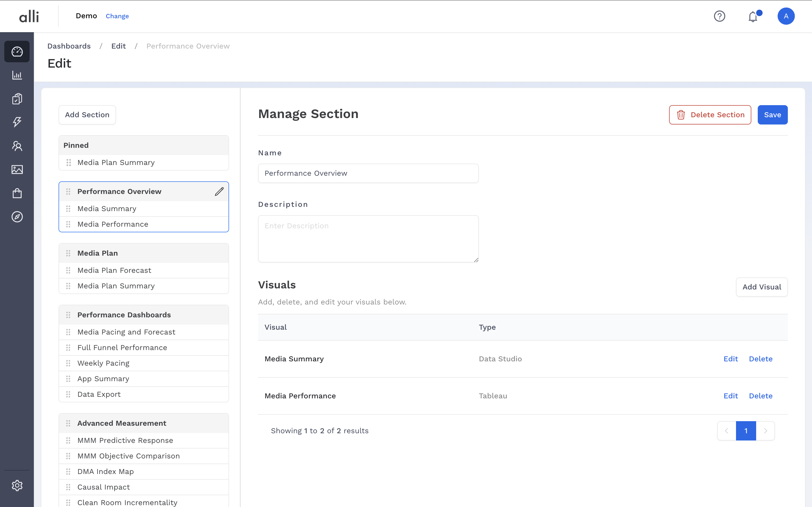The width and height of the screenshot is (812, 507).
Task: Click the bar chart sidebar icon
Action: pyautogui.click(x=17, y=75)
